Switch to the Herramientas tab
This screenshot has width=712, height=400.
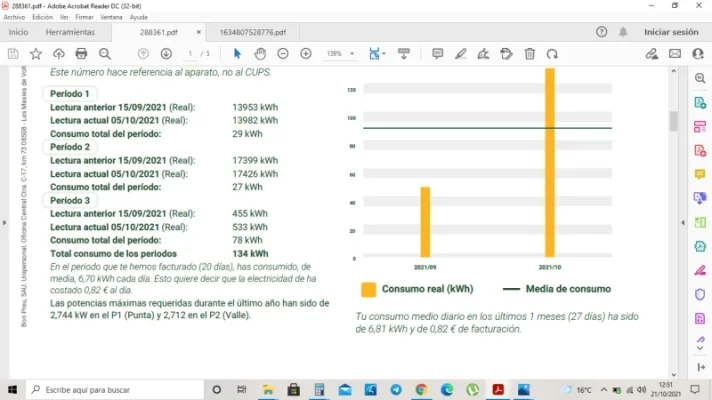tap(70, 32)
